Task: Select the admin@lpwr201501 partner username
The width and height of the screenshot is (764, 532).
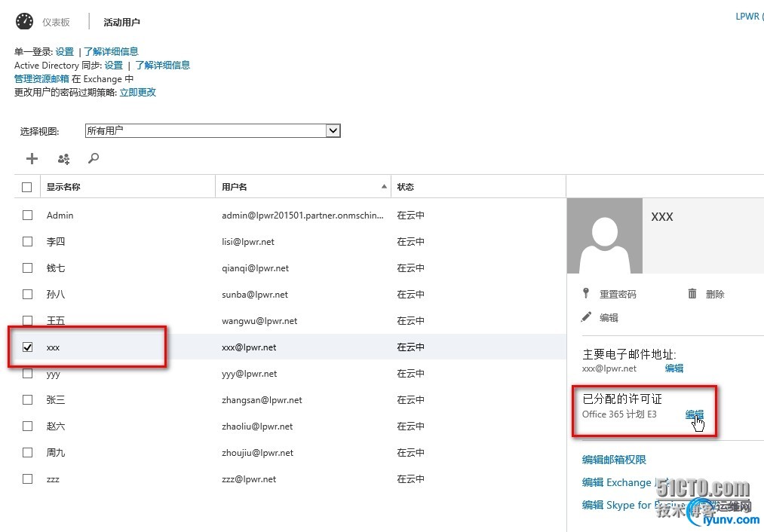Action: coord(302,216)
